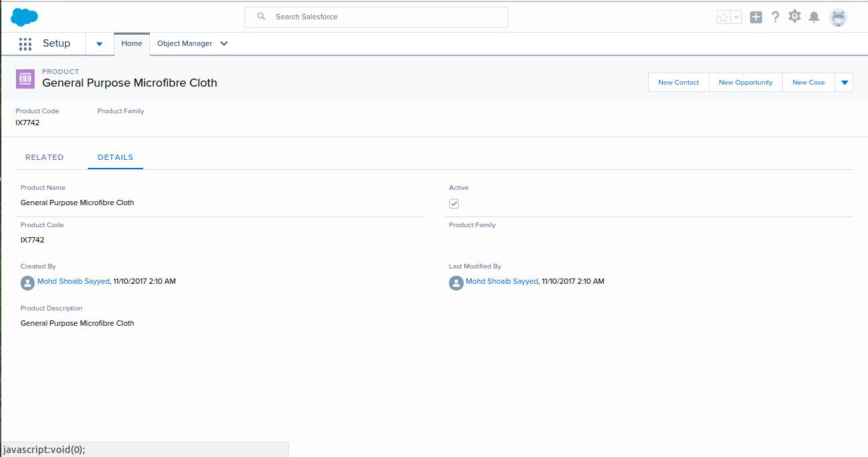Click the page title General Purpose Microfibre Cloth
This screenshot has width=868, height=457.
coord(130,83)
